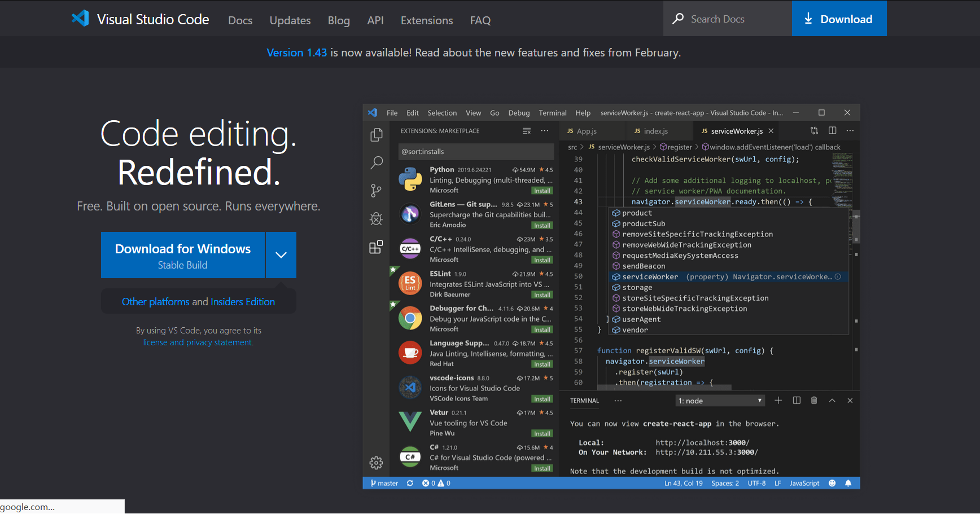Open the Extensions navigation link
The height and width of the screenshot is (514, 980).
427,20
